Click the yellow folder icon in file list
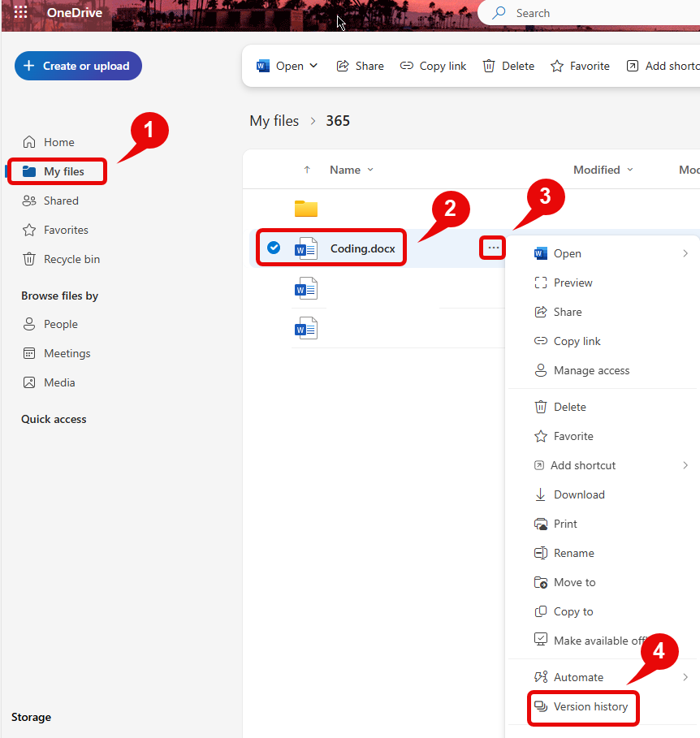The width and height of the screenshot is (700, 738). coord(305,209)
